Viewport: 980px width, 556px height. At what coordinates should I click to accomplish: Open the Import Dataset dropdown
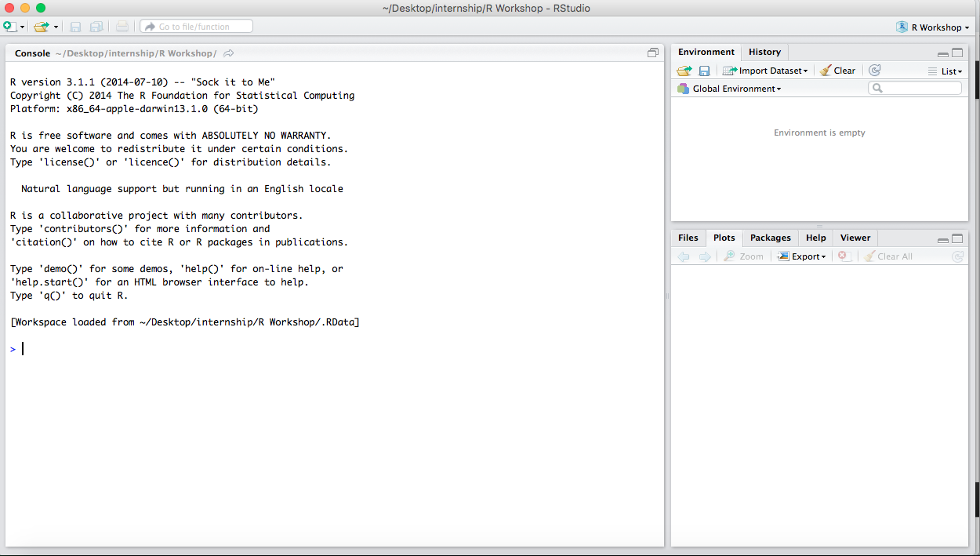coord(765,71)
